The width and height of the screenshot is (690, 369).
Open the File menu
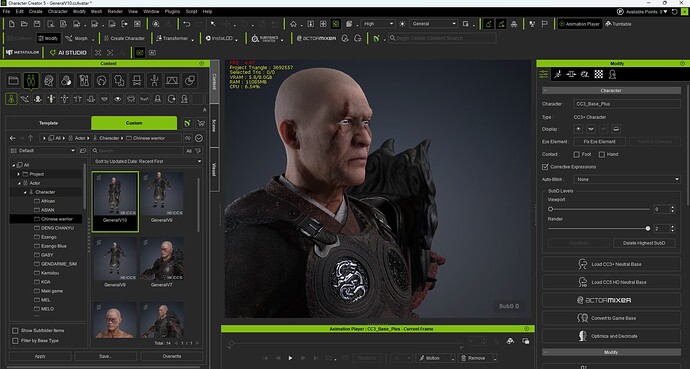[6, 11]
